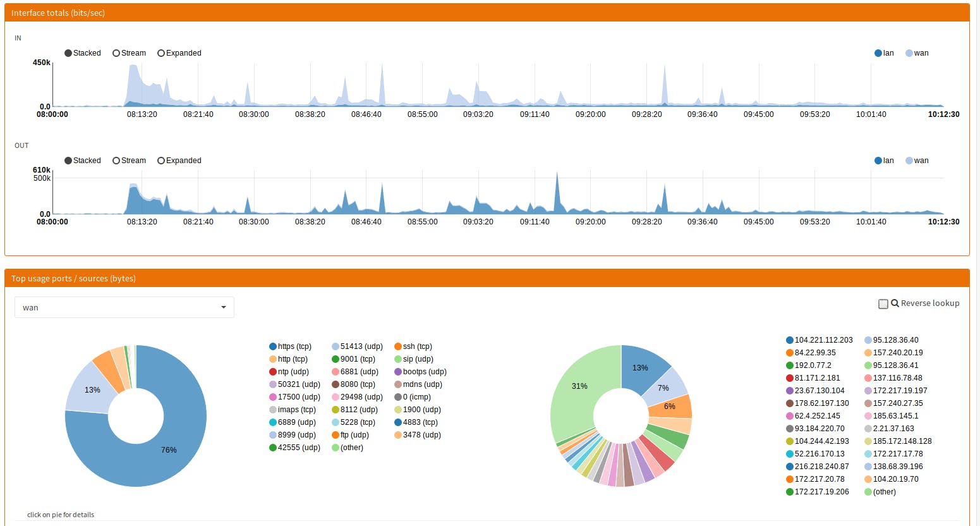Open the wan interface dropdown
Viewport: 980px width, 526px height.
click(124, 307)
